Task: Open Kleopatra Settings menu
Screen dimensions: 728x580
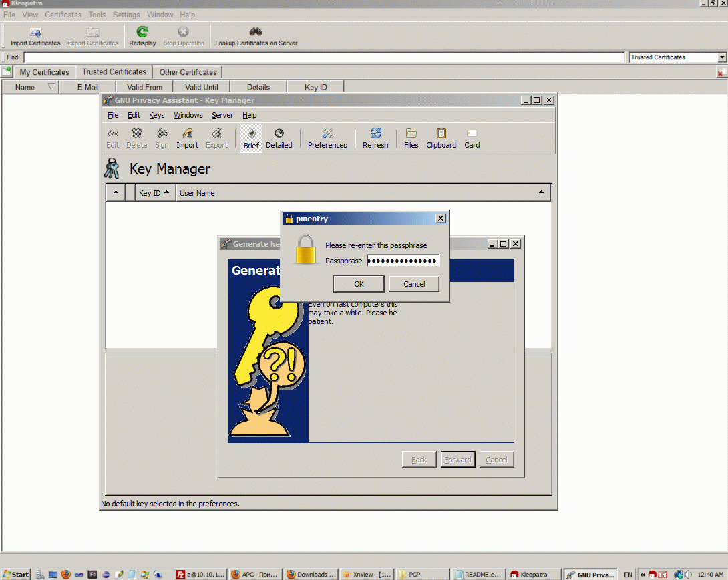Action: coord(126,15)
